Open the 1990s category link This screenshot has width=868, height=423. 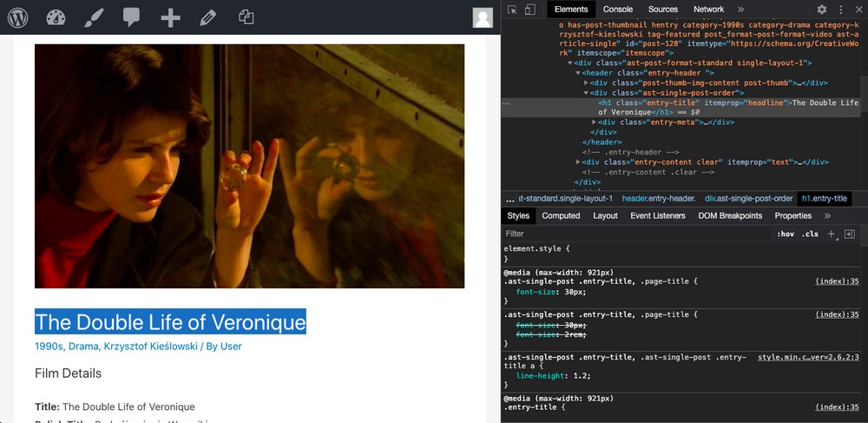(49, 347)
